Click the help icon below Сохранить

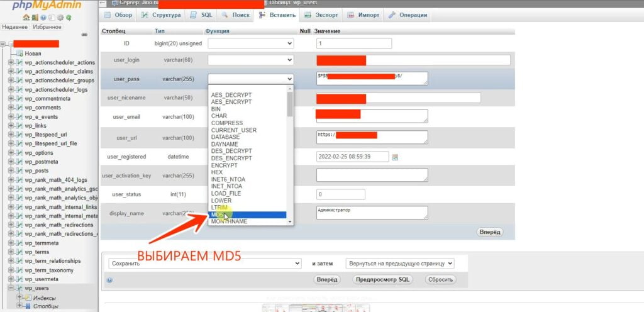coord(109,280)
